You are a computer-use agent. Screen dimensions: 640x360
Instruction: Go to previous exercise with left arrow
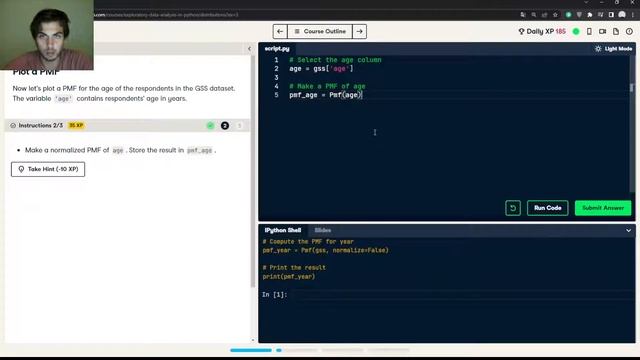280,31
